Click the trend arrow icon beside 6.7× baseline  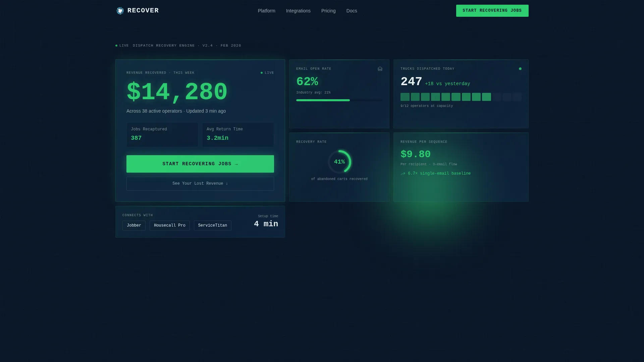[x=403, y=174]
